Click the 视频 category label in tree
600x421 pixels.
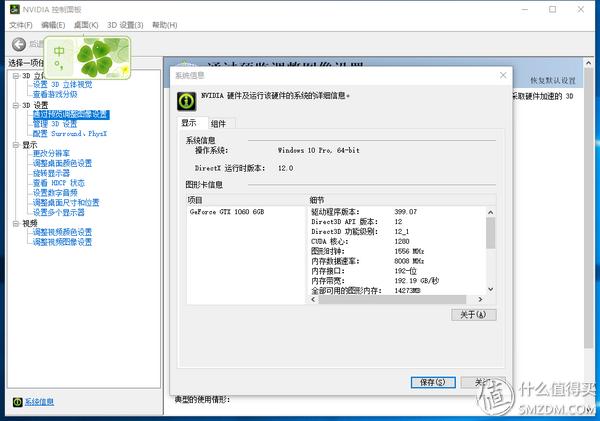coord(30,223)
